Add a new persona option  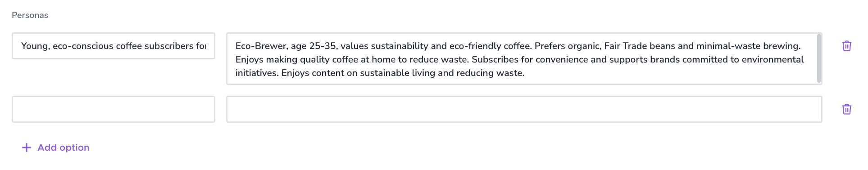pos(56,148)
